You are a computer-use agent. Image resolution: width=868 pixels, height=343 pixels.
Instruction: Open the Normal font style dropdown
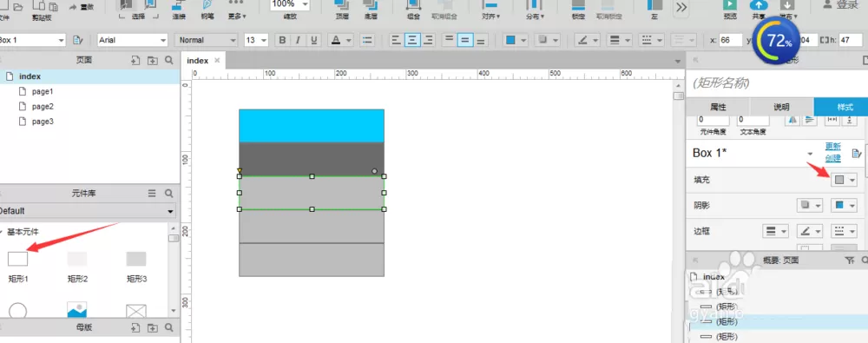click(207, 40)
